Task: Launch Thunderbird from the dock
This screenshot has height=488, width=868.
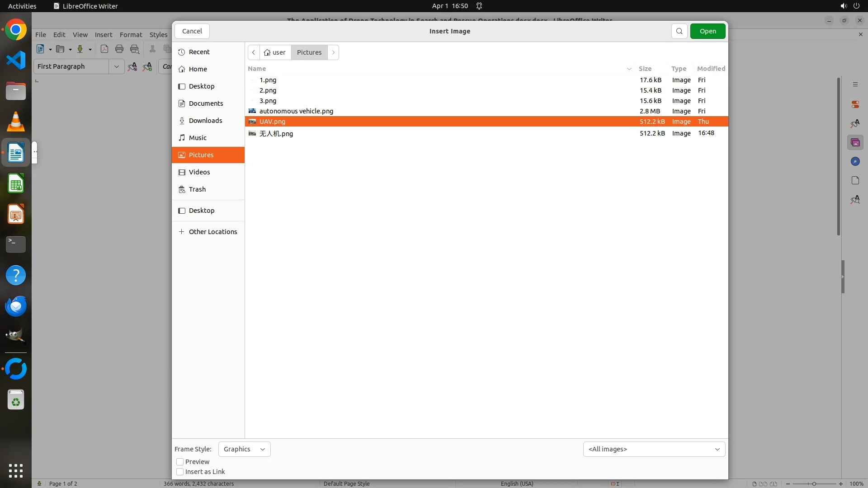Action: pos(16,306)
